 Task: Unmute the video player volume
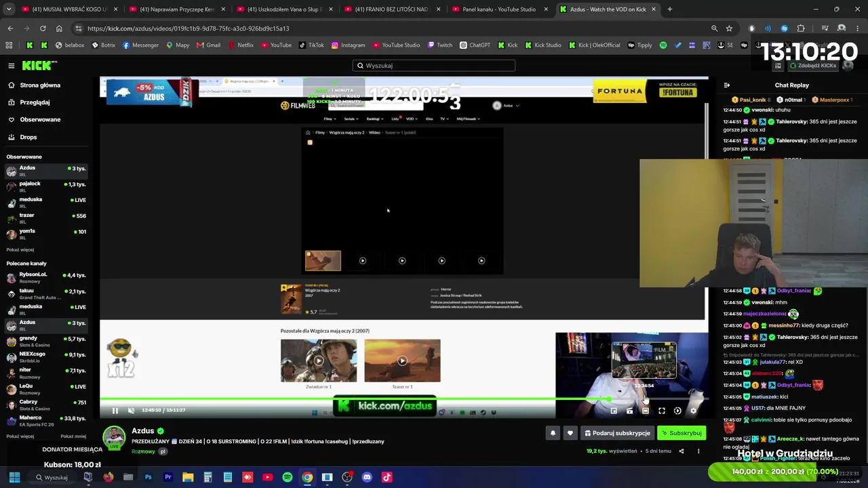131,411
